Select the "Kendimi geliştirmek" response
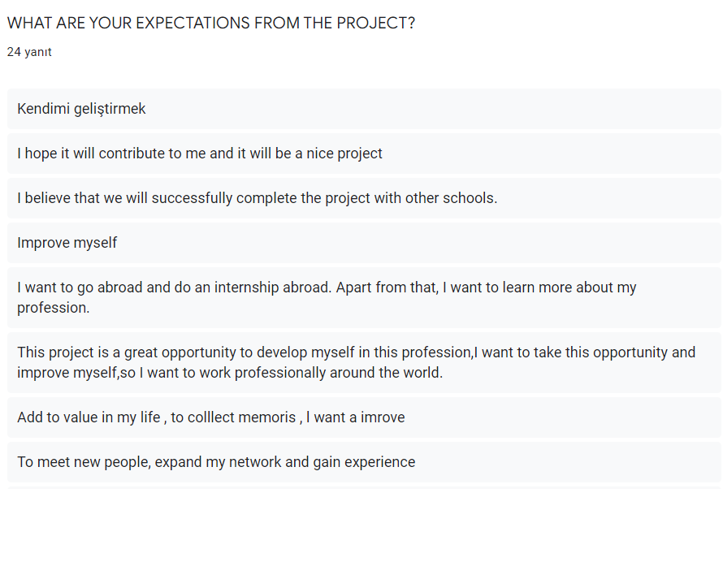 click(x=81, y=109)
